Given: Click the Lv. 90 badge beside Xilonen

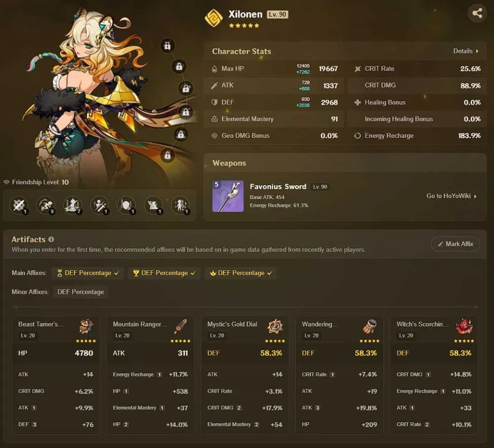Looking at the screenshot, I should pos(278,14).
